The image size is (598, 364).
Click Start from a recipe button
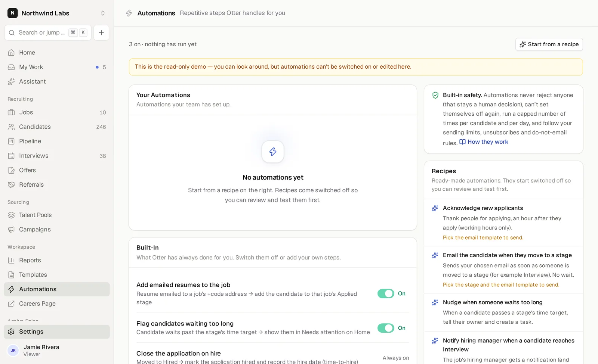[549, 44]
